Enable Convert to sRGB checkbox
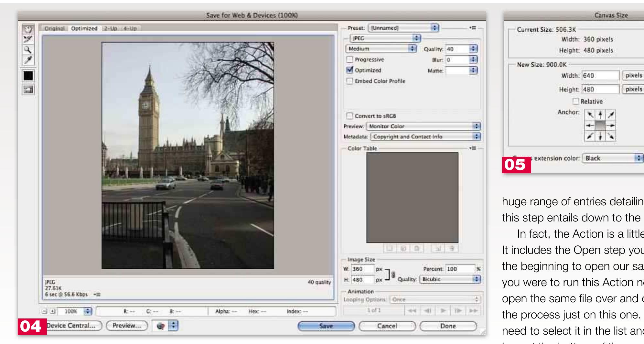Image resolution: width=644 pixels, height=344 pixels. pyautogui.click(x=349, y=116)
